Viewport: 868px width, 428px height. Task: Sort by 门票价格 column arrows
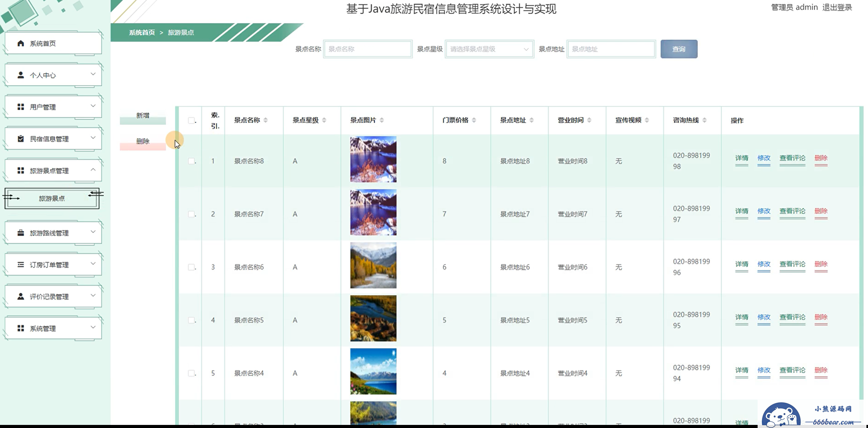[x=474, y=120]
